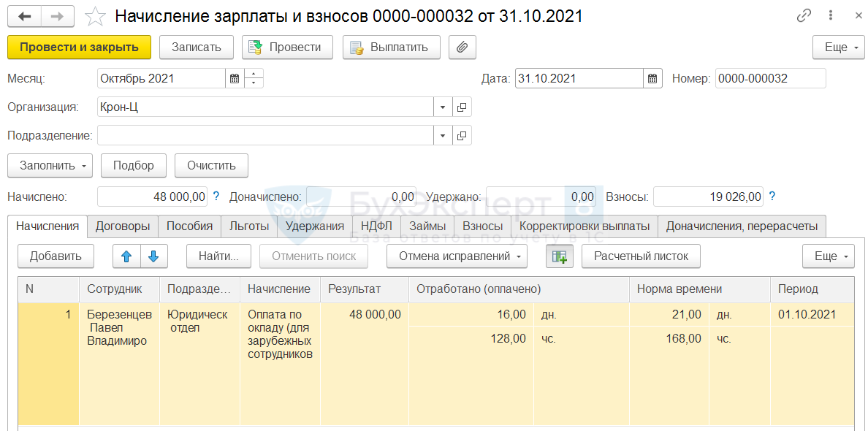
Task: Click help question mark beside Начислено
Action: [x=216, y=197]
